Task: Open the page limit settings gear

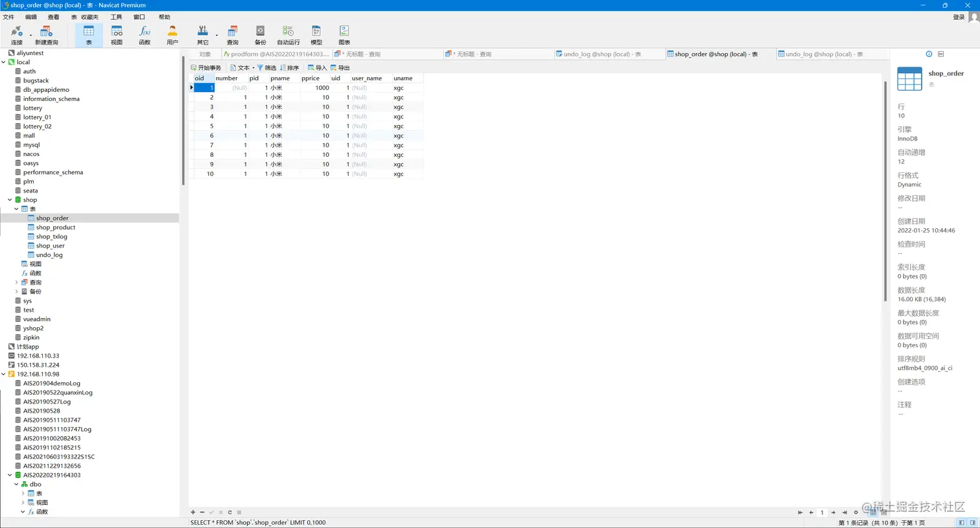Action: tap(856, 512)
